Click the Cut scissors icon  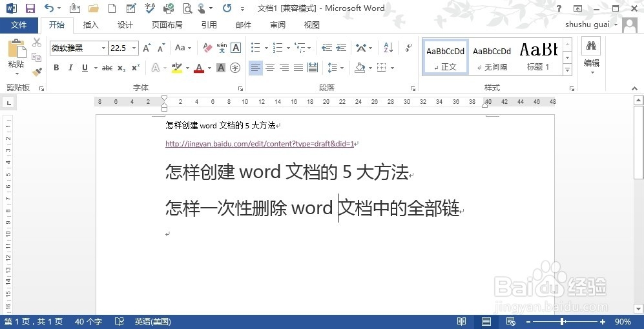(x=37, y=42)
